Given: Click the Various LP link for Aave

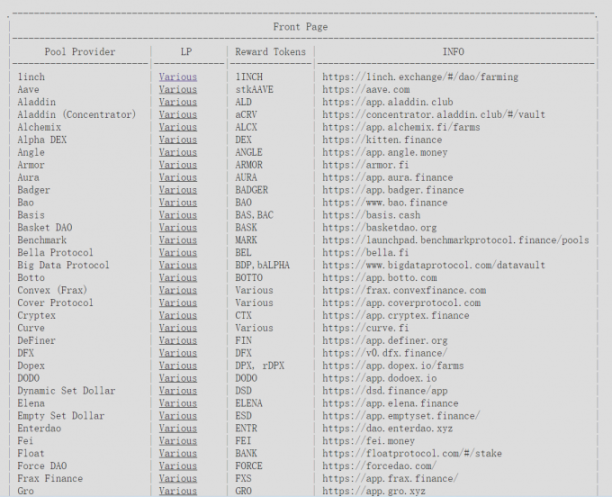Looking at the screenshot, I should point(177,87).
